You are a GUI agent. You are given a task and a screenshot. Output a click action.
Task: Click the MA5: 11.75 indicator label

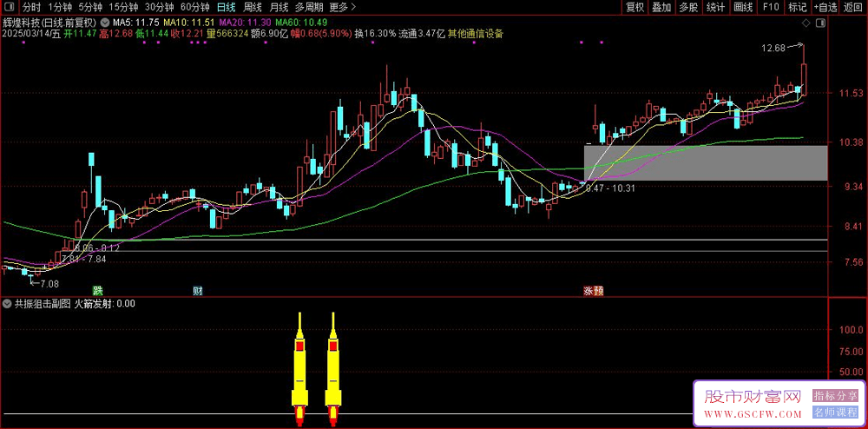(x=135, y=23)
